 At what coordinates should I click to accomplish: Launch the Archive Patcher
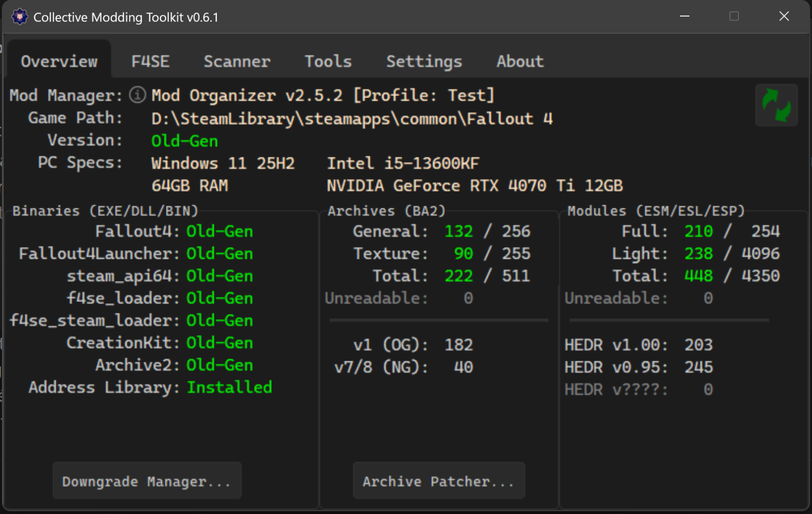point(439,481)
